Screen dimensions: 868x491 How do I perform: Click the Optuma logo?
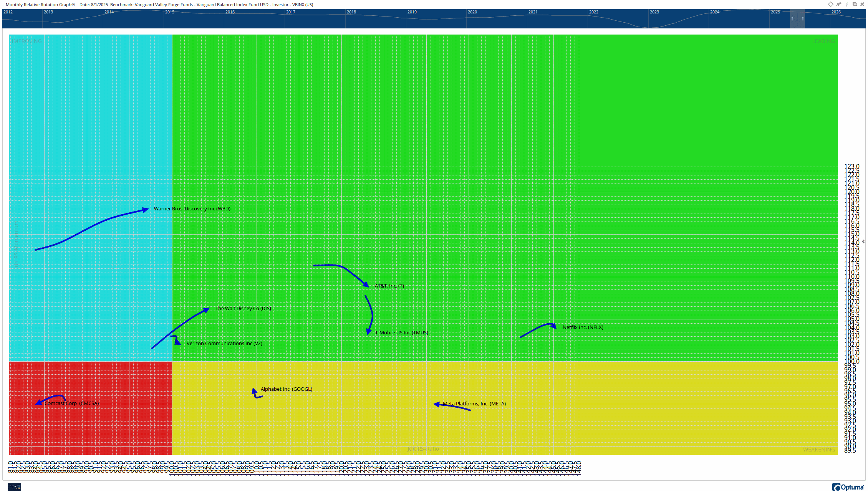tap(848, 487)
